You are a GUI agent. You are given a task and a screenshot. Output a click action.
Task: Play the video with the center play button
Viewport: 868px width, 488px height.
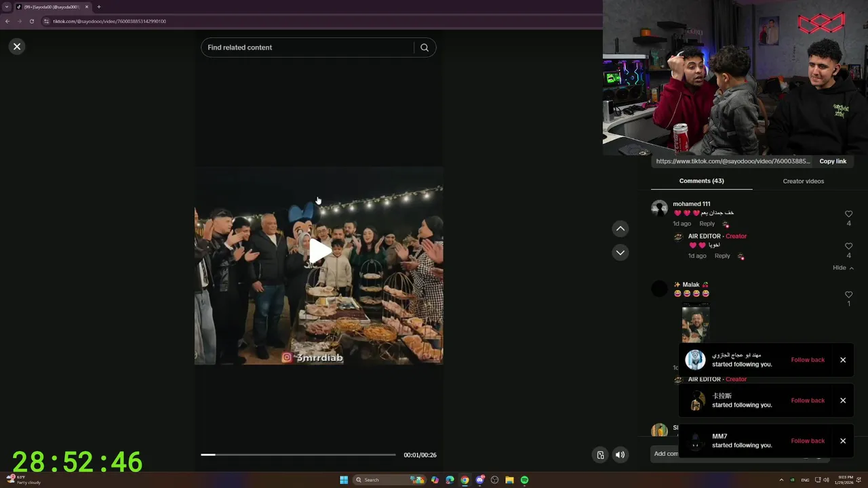click(x=319, y=251)
